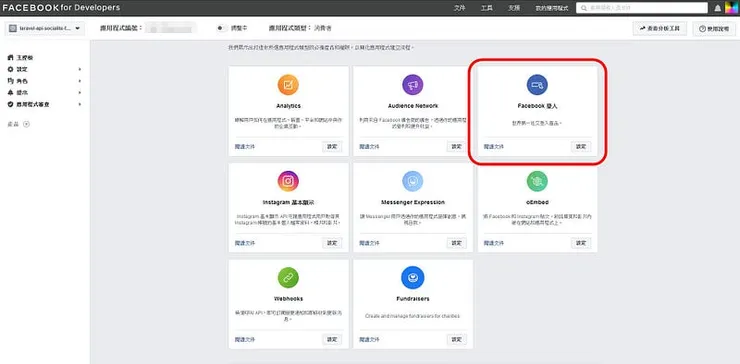Click the blurred App ID value
Viewport: 740px width, 364px height.
[x=171, y=28]
